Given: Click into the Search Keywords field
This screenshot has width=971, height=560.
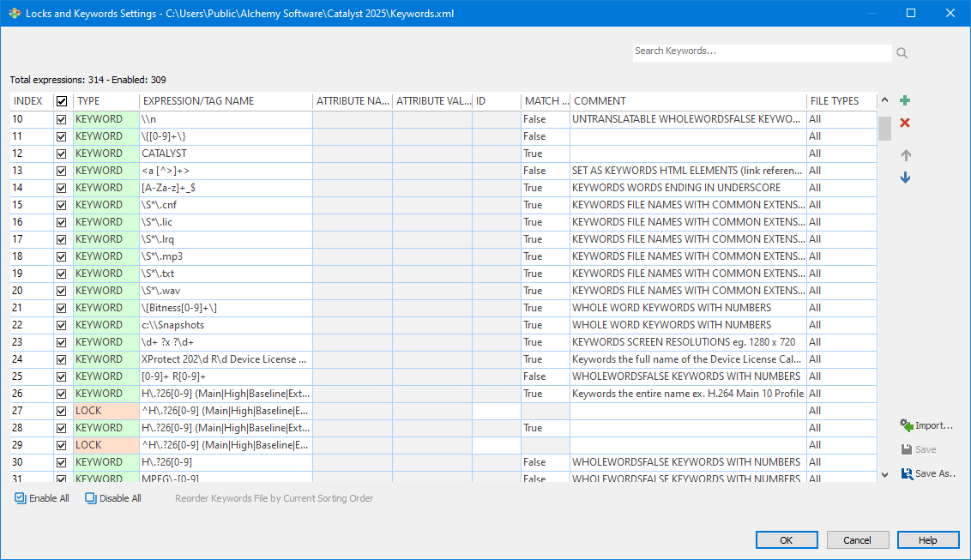Looking at the screenshot, I should [762, 51].
